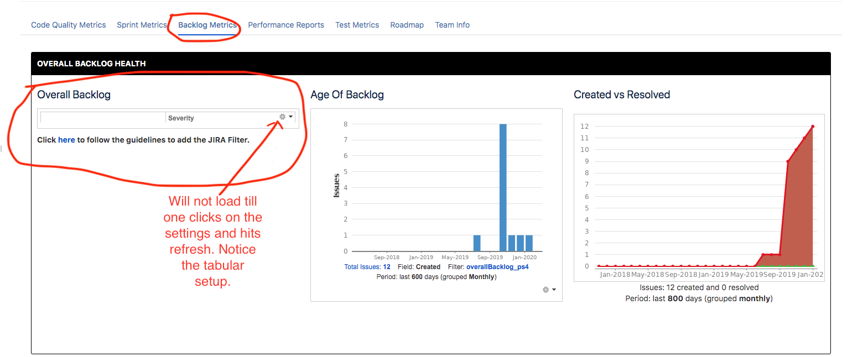Click the Age Of Backlog heading
This screenshot has width=868, height=357.
coord(347,95)
